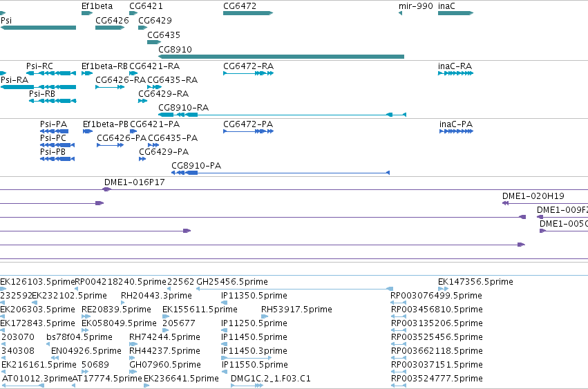This screenshot has width=588, height=389.
Task: Click the RP003076499.5prime EST label
Action: 436,296
